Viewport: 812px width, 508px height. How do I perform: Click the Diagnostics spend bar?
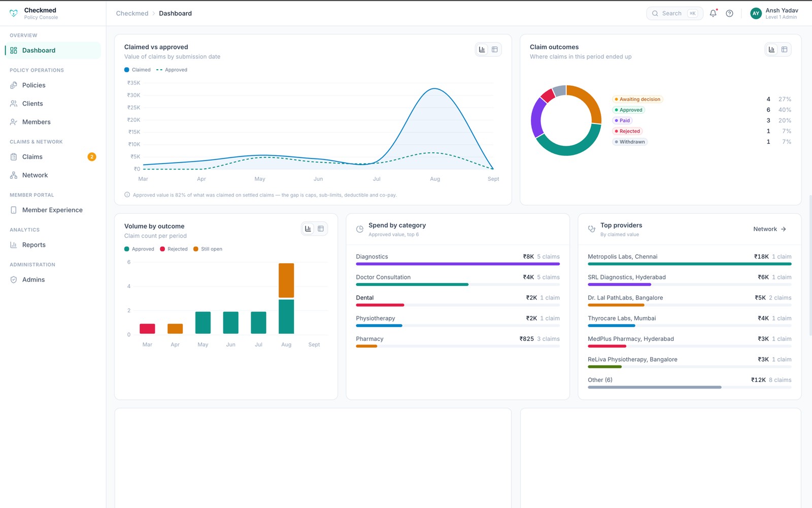pos(458,264)
